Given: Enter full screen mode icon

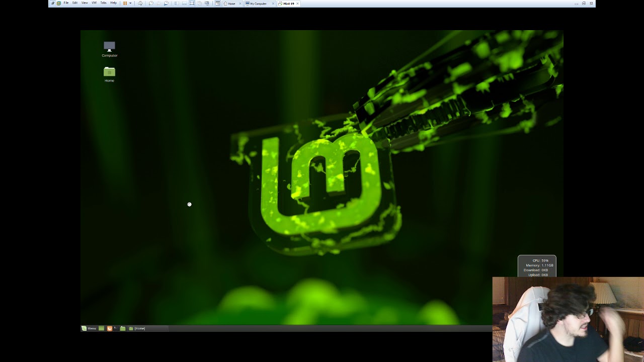Looking at the screenshot, I should 191,3.
